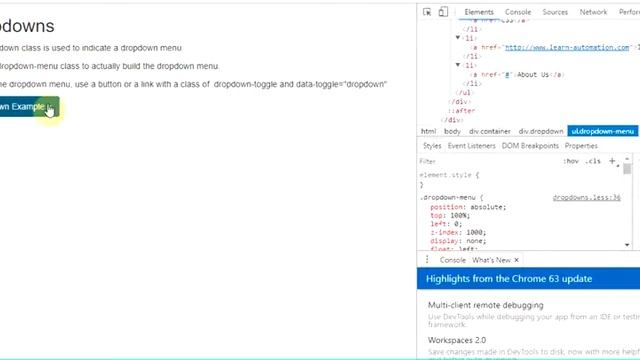Screen dimensions: 640x360
Task: Close the What's New drawer tab
Action: (517, 260)
